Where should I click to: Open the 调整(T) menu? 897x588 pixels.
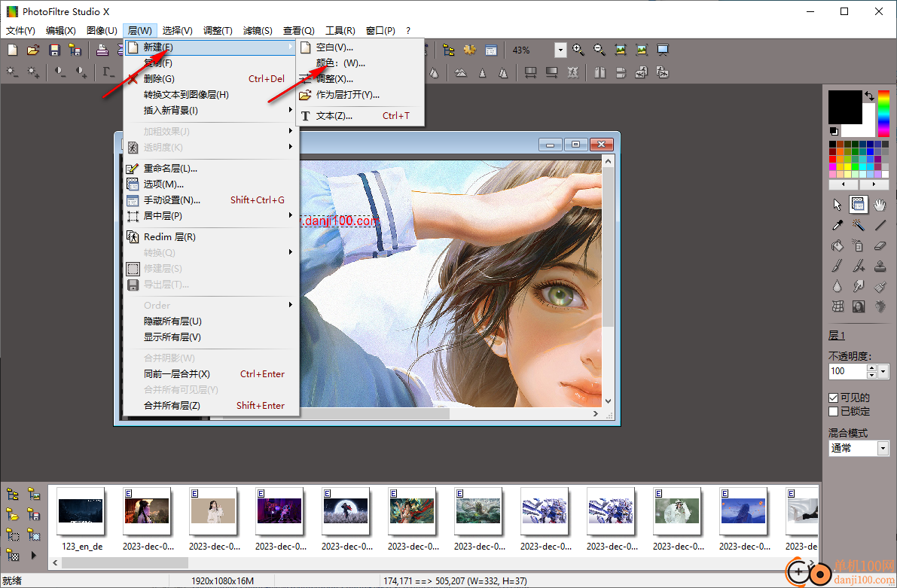coord(218,30)
